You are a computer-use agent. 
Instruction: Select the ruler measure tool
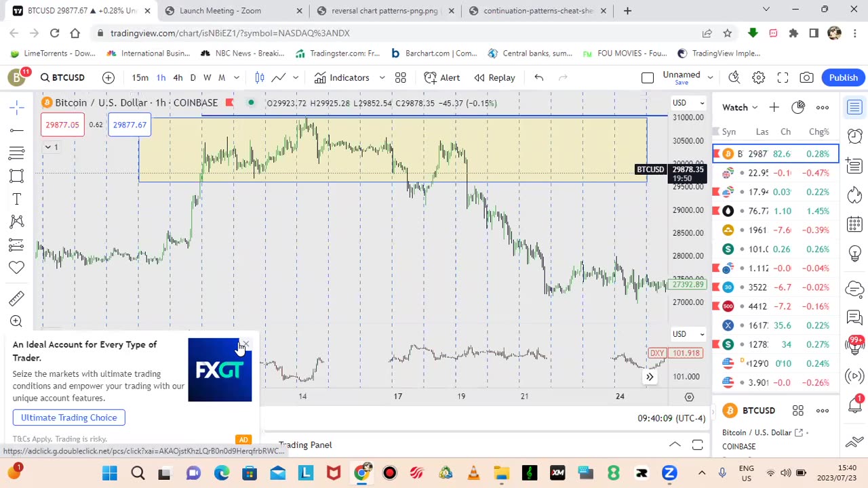point(17,298)
